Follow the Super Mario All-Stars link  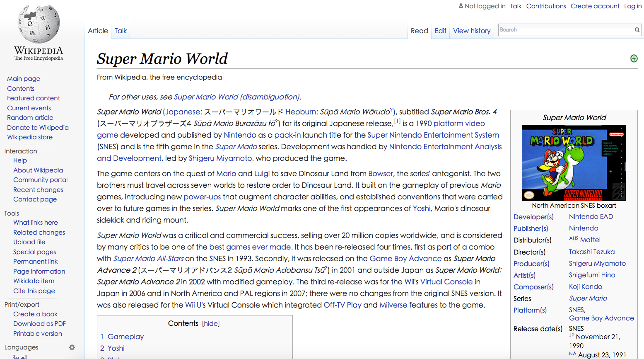148,259
